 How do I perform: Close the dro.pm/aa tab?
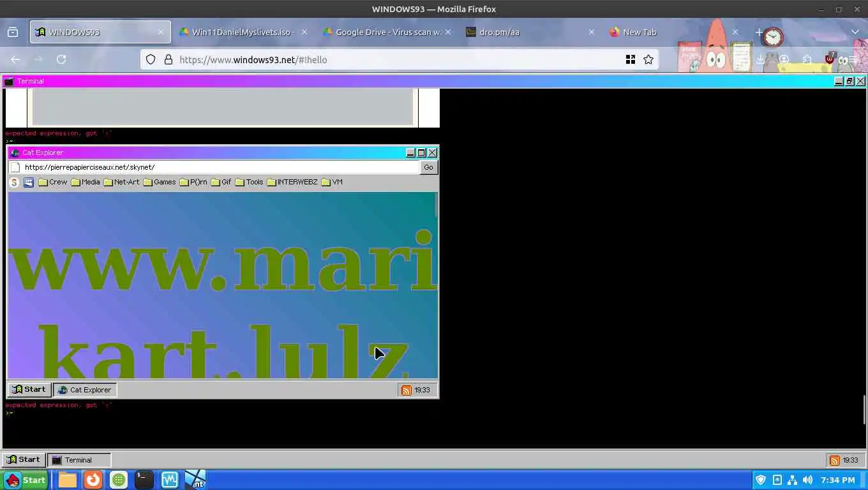(591, 32)
